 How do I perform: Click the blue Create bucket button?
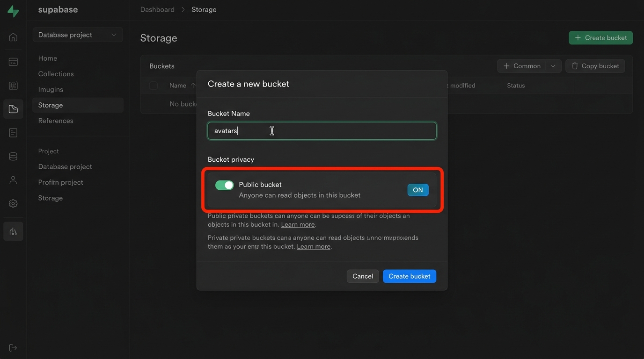409,276
